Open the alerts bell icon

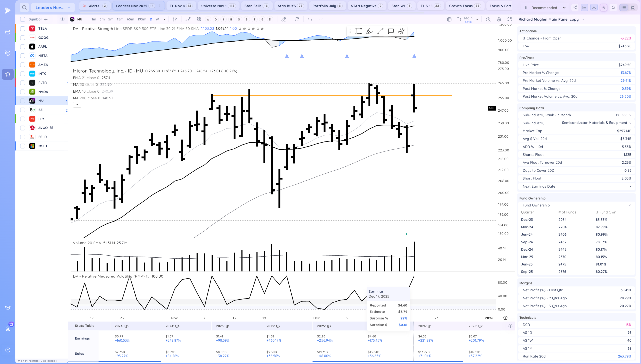pos(613,8)
